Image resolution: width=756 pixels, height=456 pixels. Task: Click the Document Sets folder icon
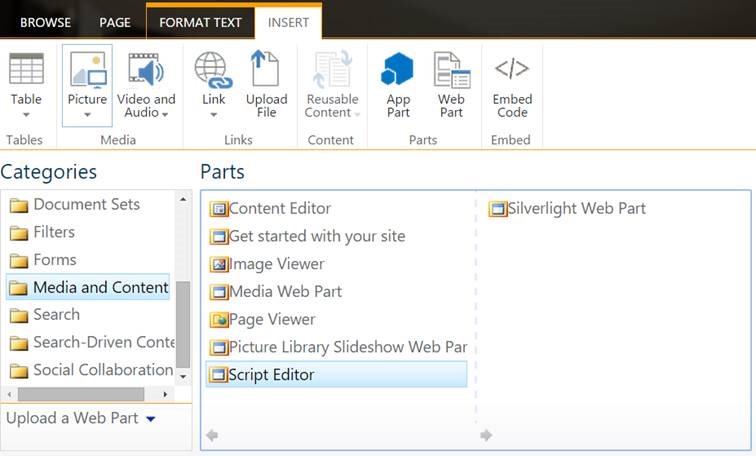click(19, 206)
